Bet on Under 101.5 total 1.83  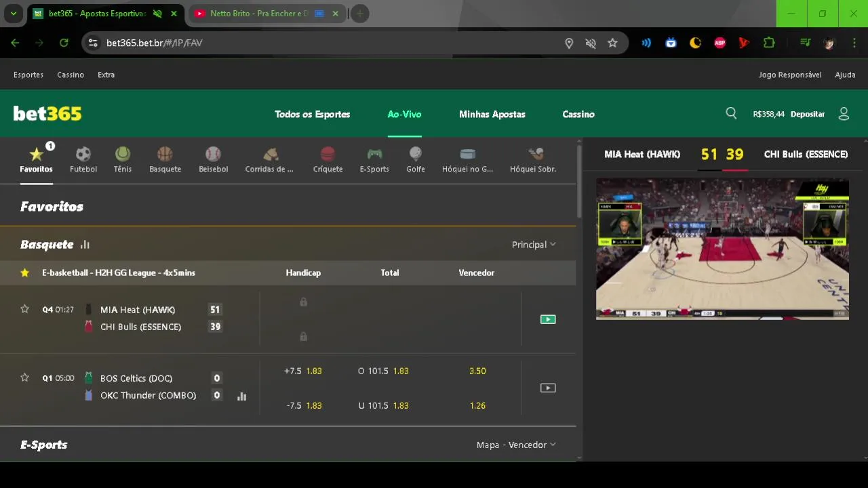(x=383, y=405)
